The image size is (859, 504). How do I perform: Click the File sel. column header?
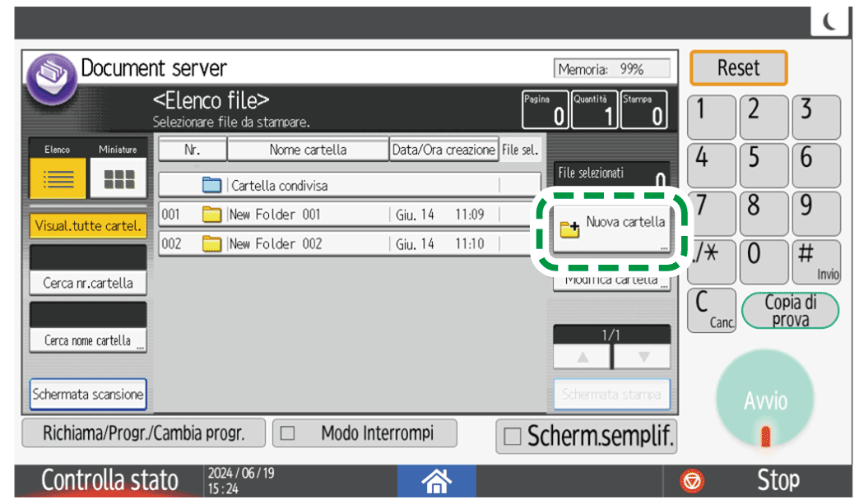[x=520, y=150]
